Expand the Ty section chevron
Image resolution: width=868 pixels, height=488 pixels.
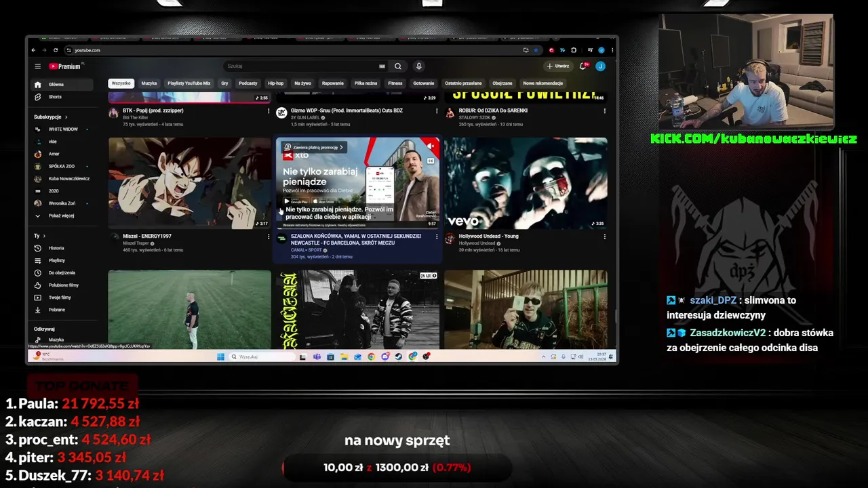[x=44, y=236]
